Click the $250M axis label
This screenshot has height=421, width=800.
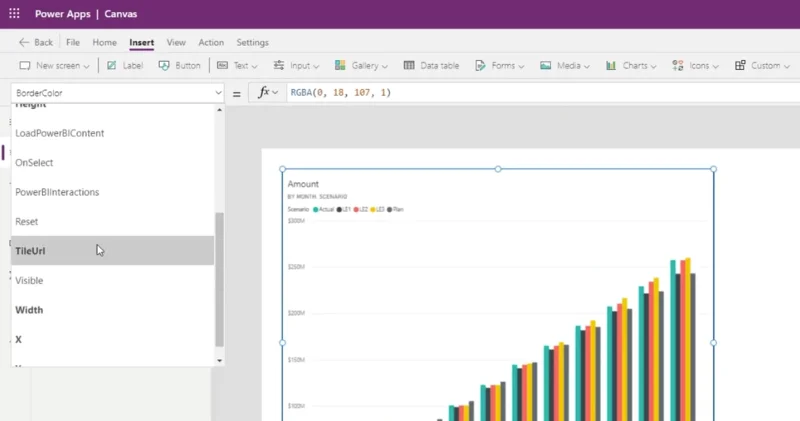[296, 267]
